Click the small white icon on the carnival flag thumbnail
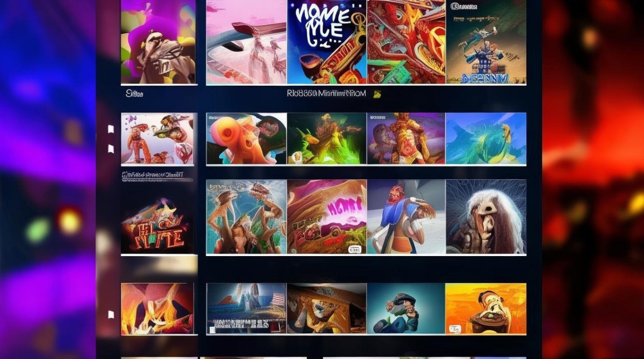 212,330
